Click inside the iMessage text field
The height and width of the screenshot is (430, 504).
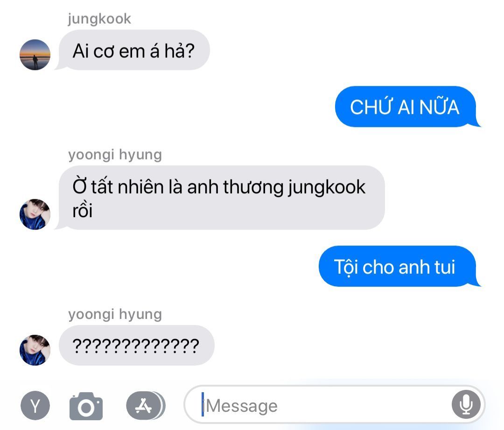tap(334, 405)
